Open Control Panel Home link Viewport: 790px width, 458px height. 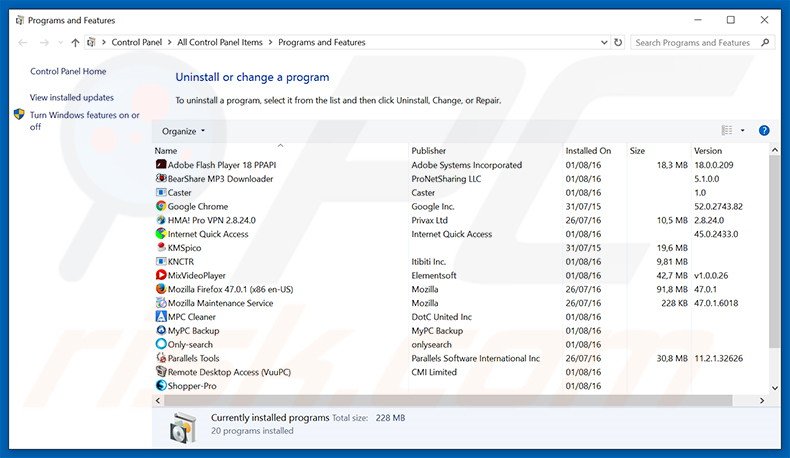tap(68, 71)
